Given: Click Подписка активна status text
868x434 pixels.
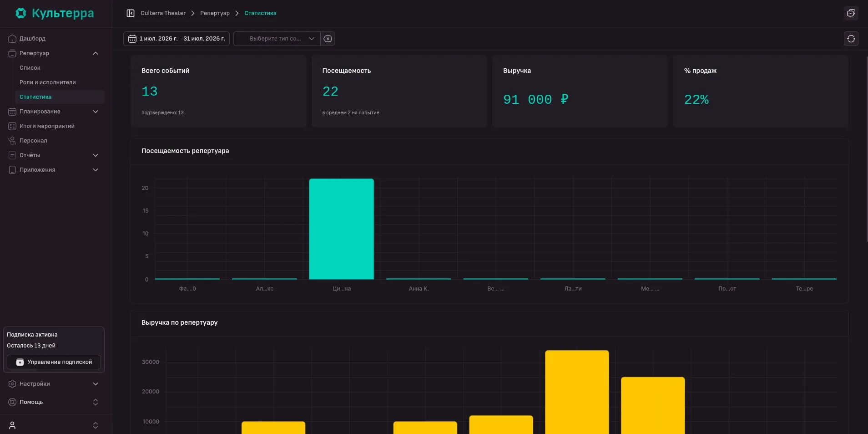Looking at the screenshot, I should click(x=32, y=335).
